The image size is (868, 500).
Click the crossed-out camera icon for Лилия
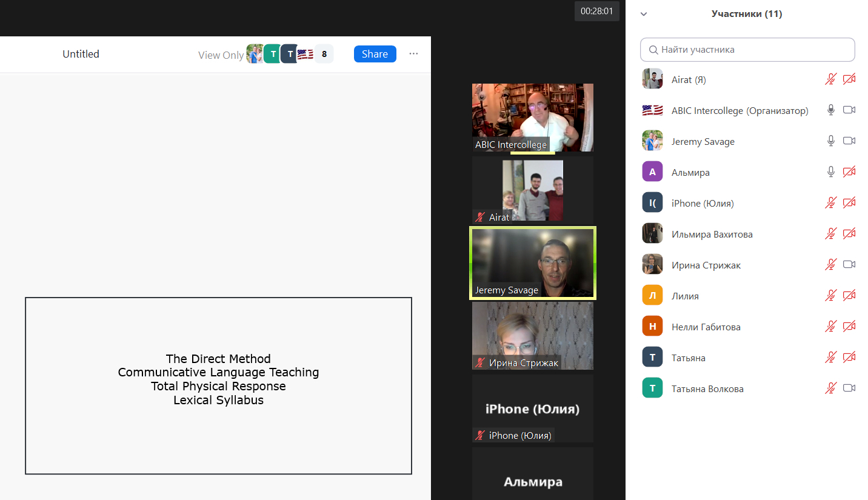pyautogui.click(x=849, y=296)
